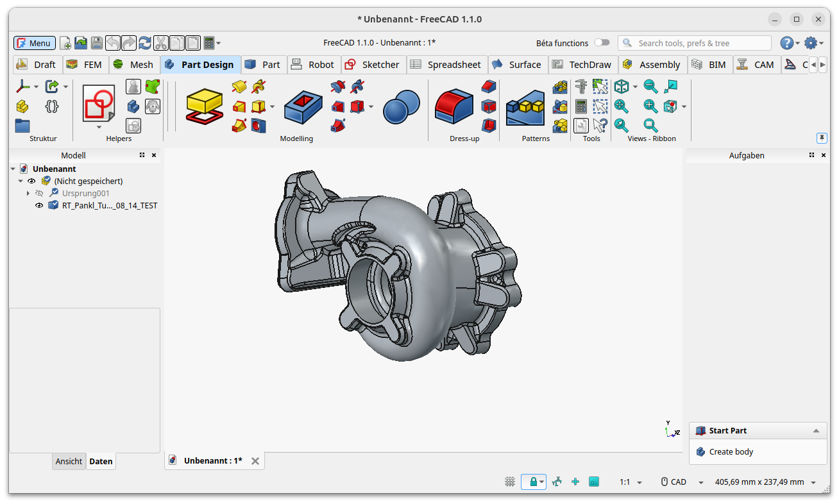This screenshot has height=504, width=839.
Task: Click the yellow Revolution icon in Modelling
Action: pyautogui.click(x=239, y=87)
